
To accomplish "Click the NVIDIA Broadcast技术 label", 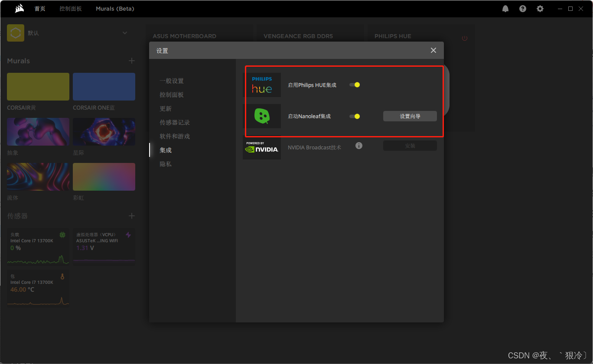I will coord(314,147).
